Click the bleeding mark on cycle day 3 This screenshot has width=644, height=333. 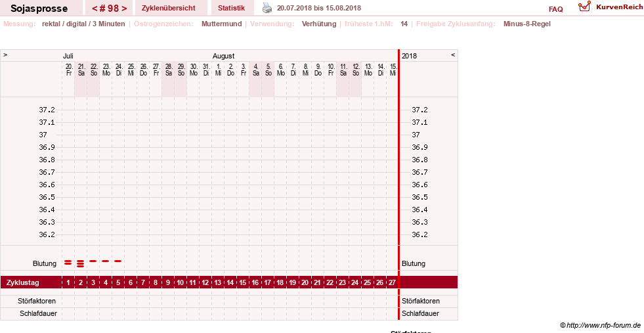pyautogui.click(x=93, y=261)
